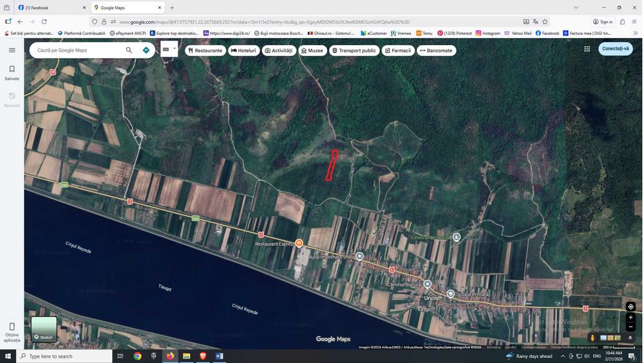Open dropdown arrow beside the minimized card

click(x=174, y=48)
